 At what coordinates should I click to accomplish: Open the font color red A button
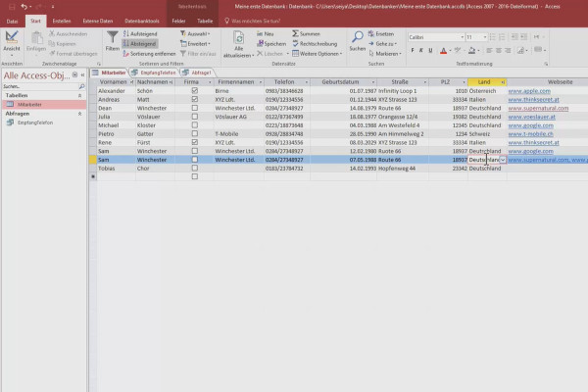point(443,50)
